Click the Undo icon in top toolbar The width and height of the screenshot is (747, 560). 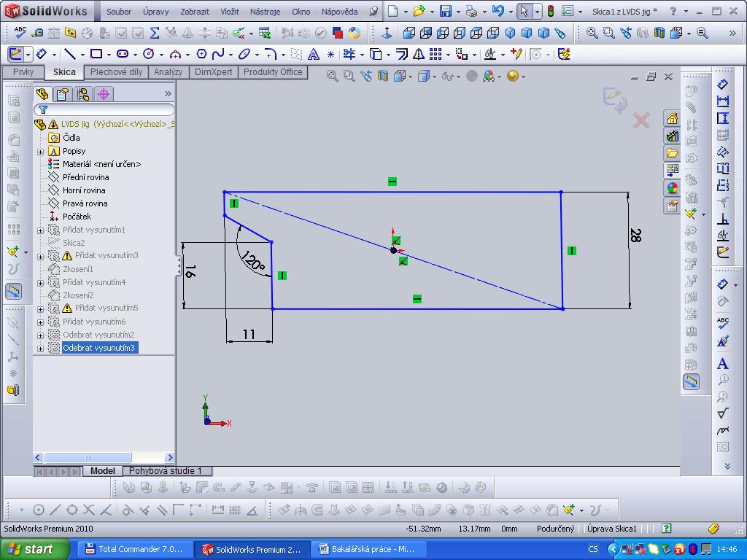pos(498,11)
